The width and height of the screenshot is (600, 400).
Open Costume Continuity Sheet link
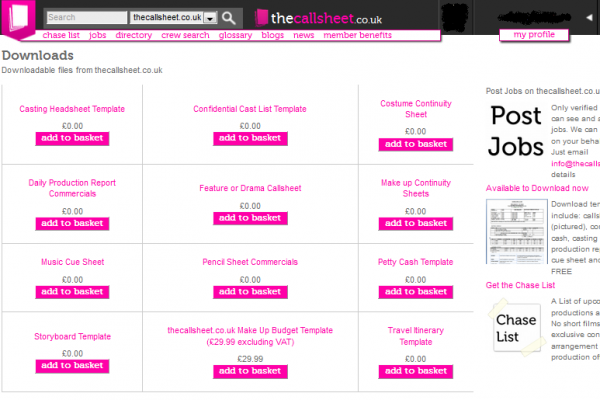tap(416, 109)
